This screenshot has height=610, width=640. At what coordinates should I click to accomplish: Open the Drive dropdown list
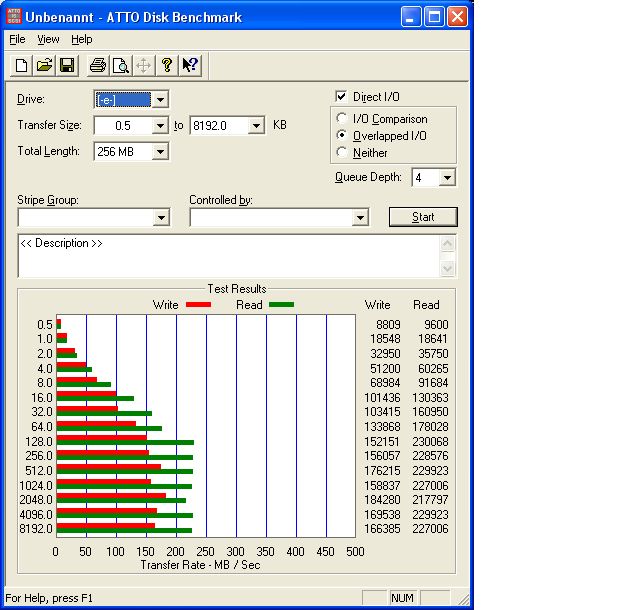(x=160, y=100)
